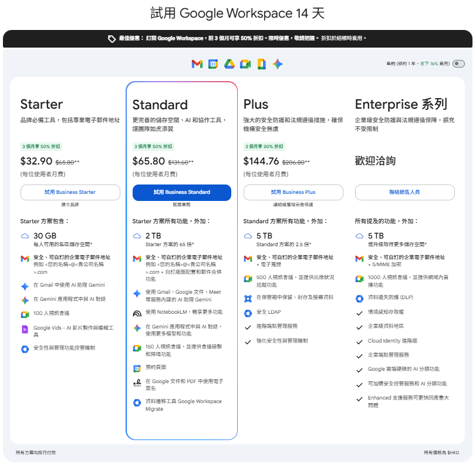Click the eSignature icon in the Standard plan
The width and height of the screenshot is (476, 463).
click(x=137, y=384)
